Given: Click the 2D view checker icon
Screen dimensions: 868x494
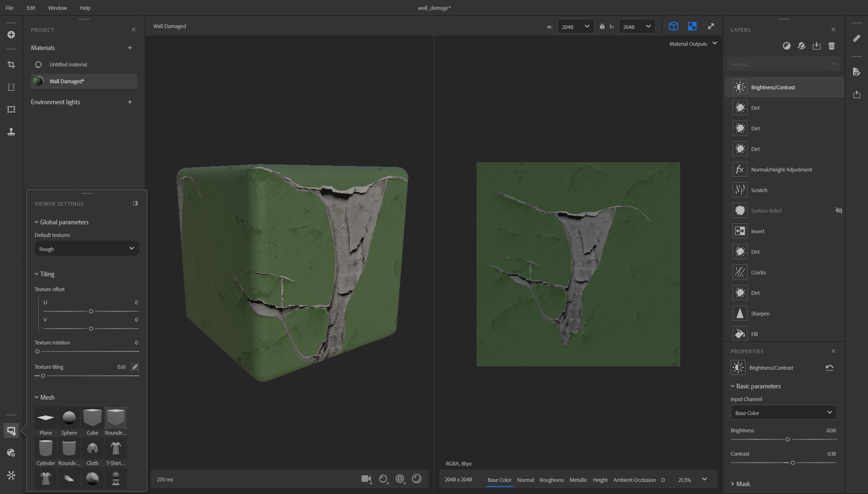Looking at the screenshot, I should click(x=692, y=26).
